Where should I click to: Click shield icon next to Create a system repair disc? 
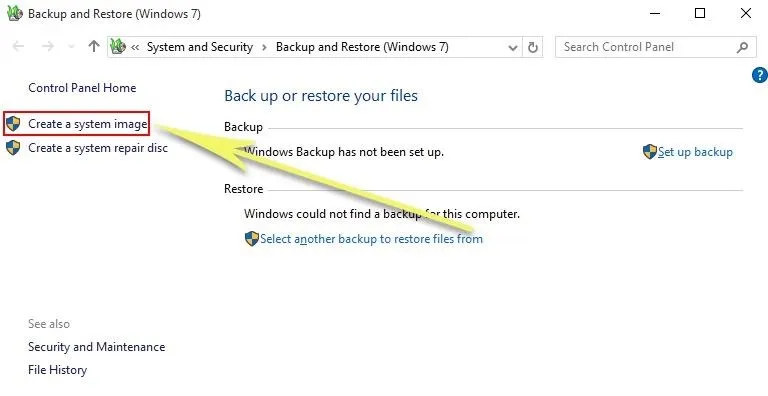point(13,148)
